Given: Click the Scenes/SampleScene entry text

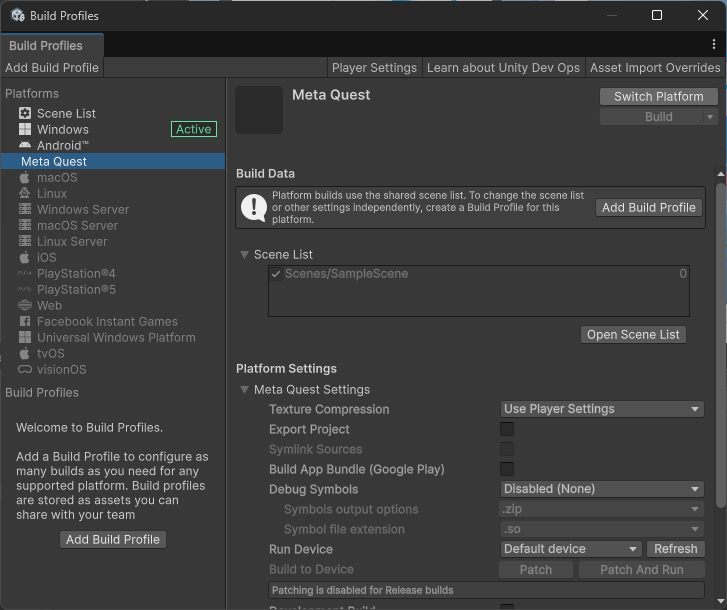Looking at the screenshot, I should [x=346, y=273].
